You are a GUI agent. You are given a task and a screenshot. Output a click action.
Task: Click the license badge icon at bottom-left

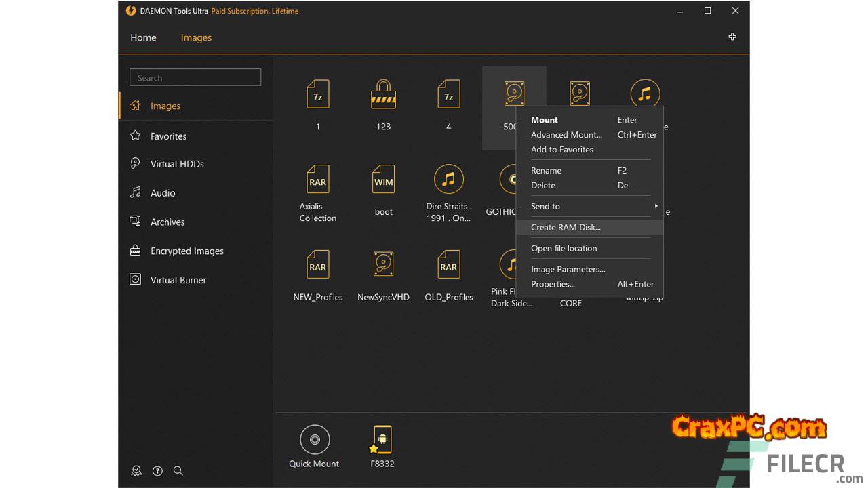point(136,471)
